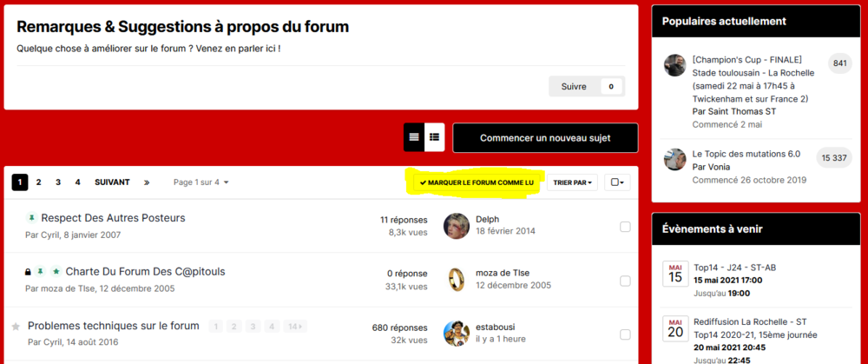The image size is (868, 364).
Task: Expand the Page 1 sur 4 dropdown
Action: (x=201, y=182)
